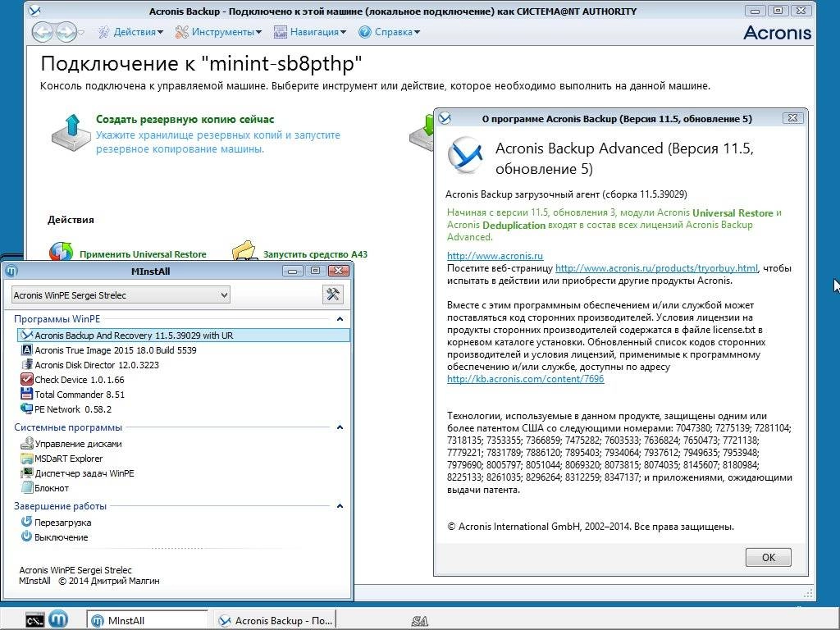Switch to Acronis Backup taskbar button
840x630 pixels.
pos(275,620)
